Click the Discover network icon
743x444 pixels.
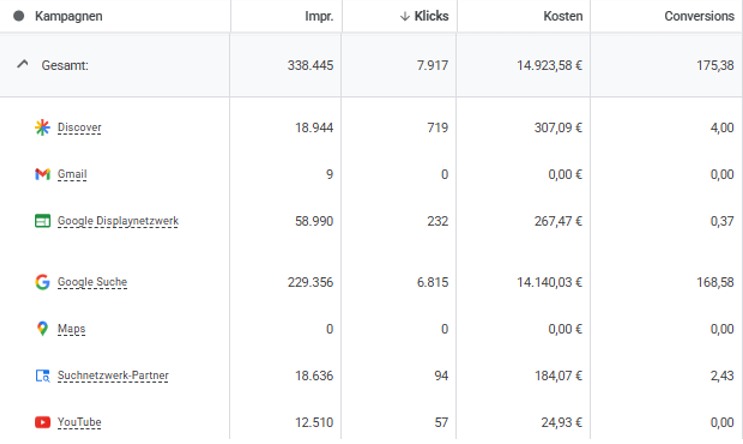coord(42,127)
